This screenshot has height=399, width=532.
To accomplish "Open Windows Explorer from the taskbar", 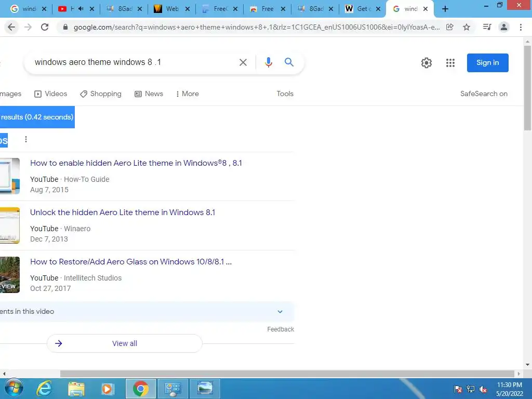I will [x=76, y=389].
